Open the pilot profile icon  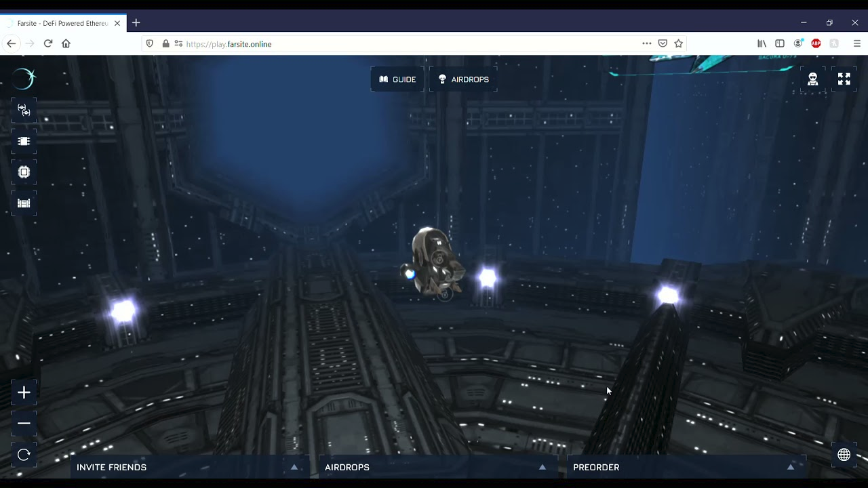pos(812,79)
